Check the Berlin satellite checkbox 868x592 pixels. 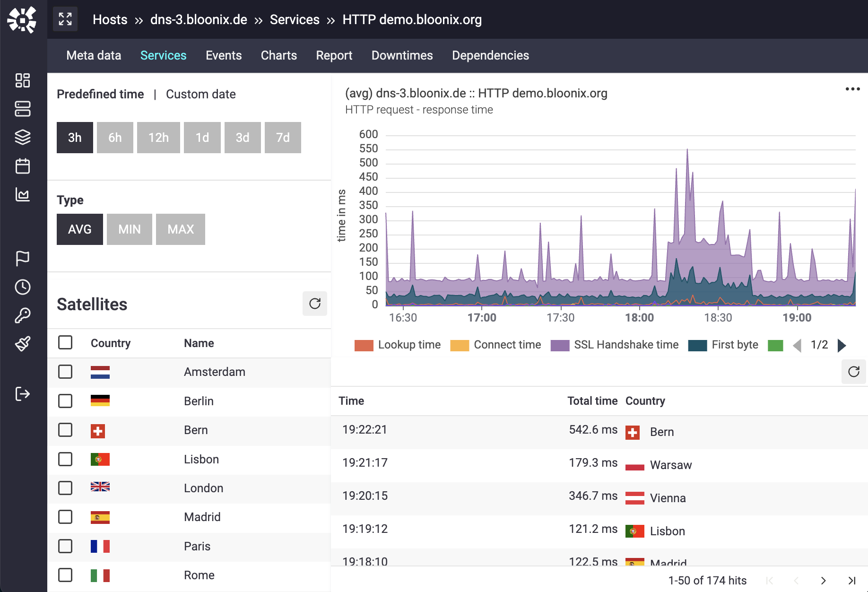65,401
